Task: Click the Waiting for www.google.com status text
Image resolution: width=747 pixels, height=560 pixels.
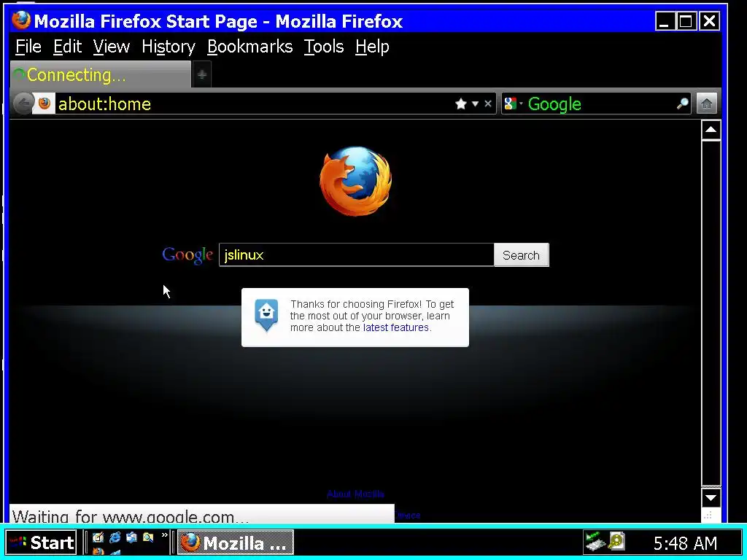Action: (131, 516)
